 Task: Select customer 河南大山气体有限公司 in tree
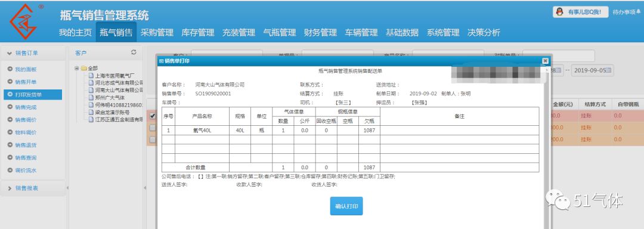coord(119,90)
